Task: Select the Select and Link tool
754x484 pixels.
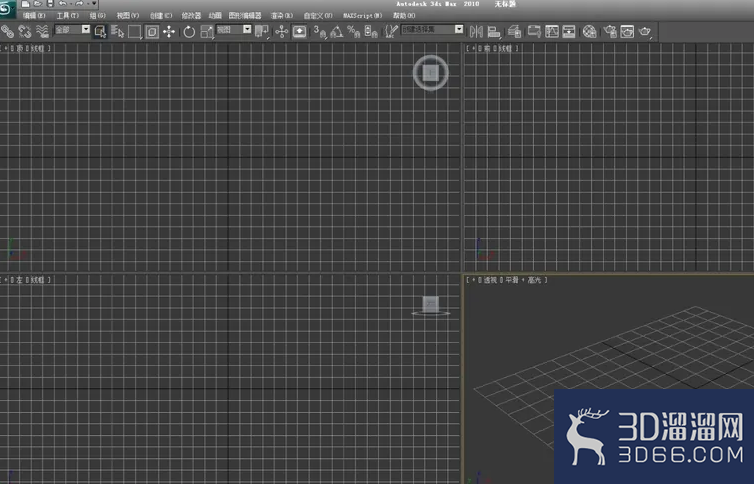Action: coord(7,32)
